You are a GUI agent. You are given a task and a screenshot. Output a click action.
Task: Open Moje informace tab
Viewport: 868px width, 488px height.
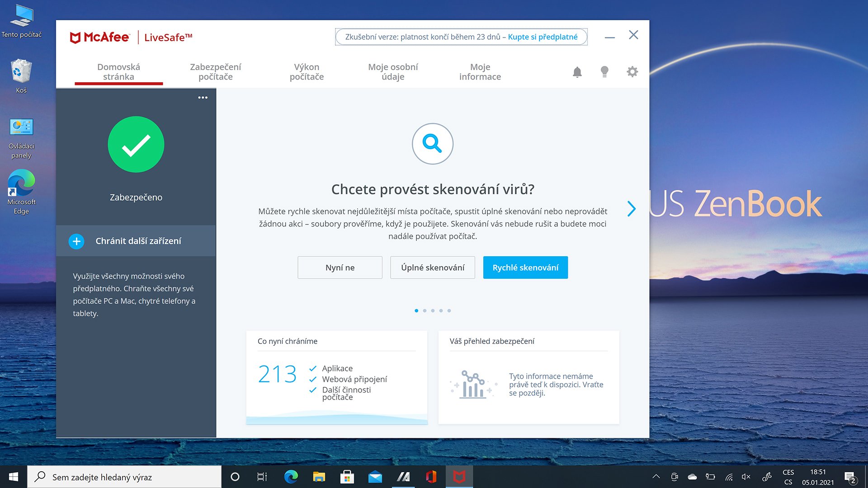[480, 72]
